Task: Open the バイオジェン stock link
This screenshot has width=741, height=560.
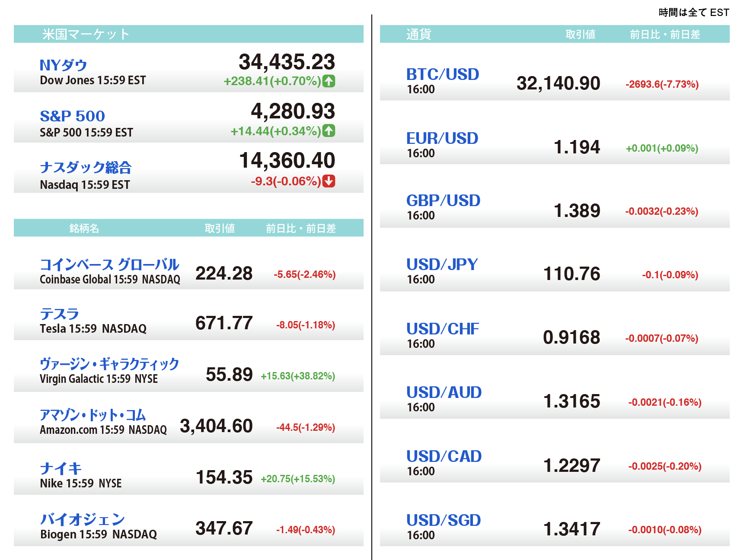Action: (x=82, y=519)
